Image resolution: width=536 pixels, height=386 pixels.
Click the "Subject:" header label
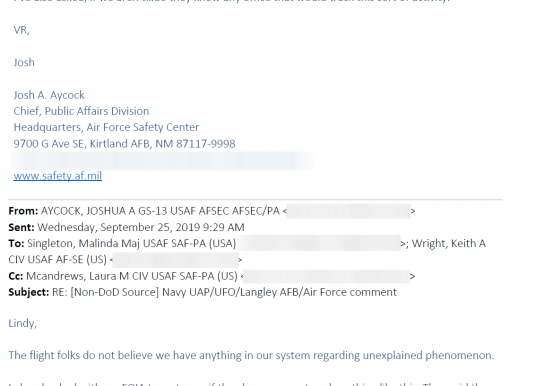pos(29,292)
